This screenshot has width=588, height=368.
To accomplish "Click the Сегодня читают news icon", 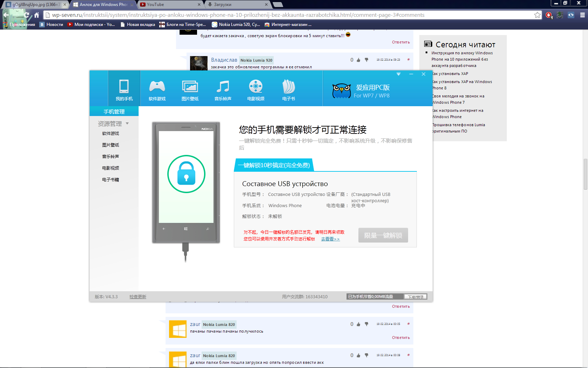I will pos(428,44).
